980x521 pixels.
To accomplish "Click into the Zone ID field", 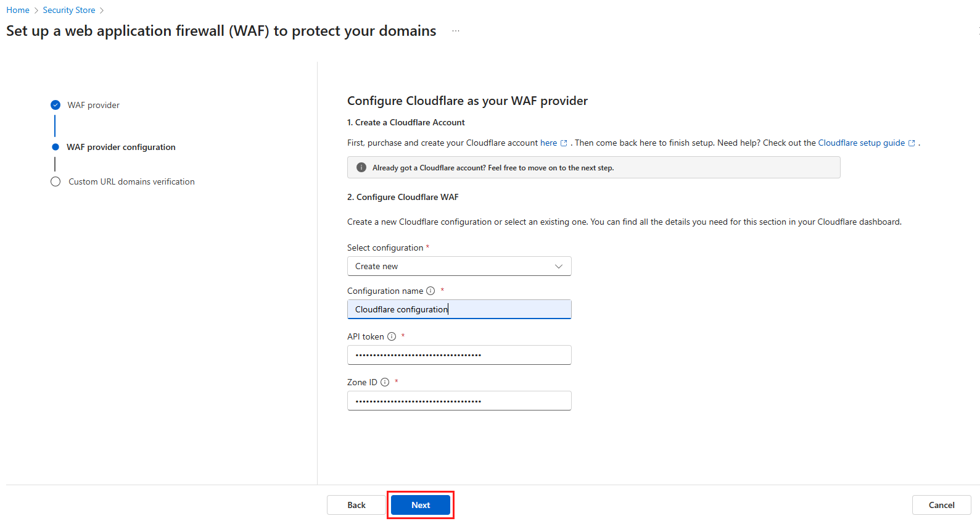I will (459, 401).
